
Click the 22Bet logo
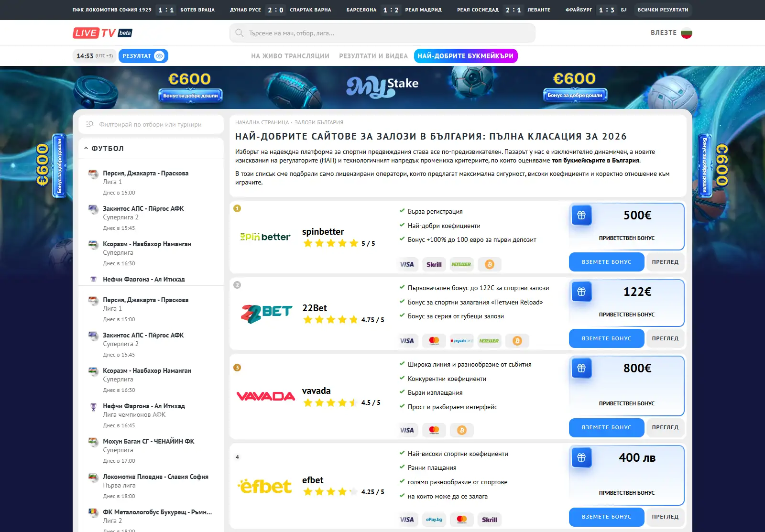point(266,314)
